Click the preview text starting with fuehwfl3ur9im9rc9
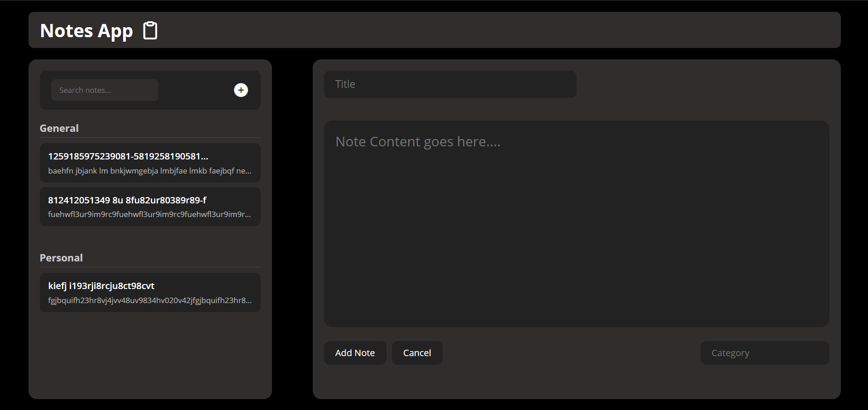Screen dimensions: 868x410 [x=149, y=214]
